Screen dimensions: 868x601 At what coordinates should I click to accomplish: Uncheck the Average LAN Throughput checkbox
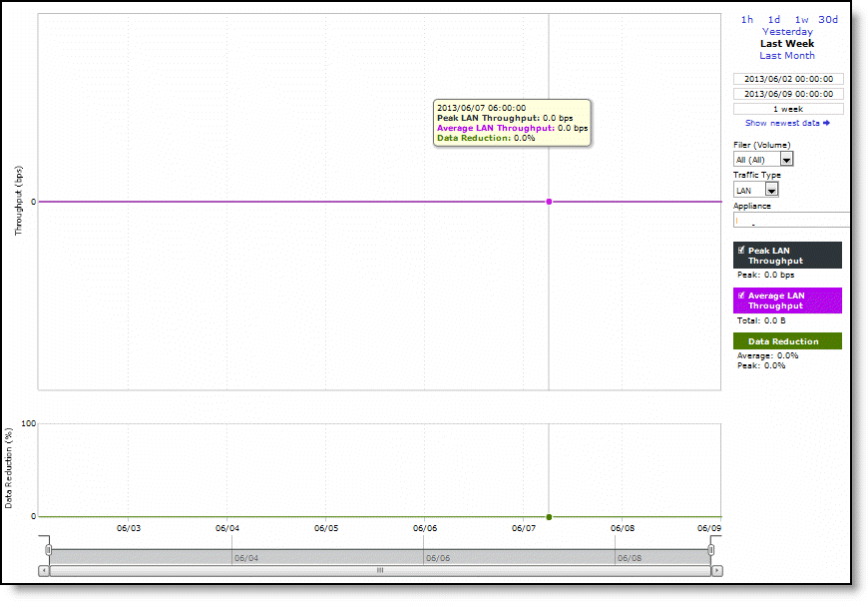(741, 296)
